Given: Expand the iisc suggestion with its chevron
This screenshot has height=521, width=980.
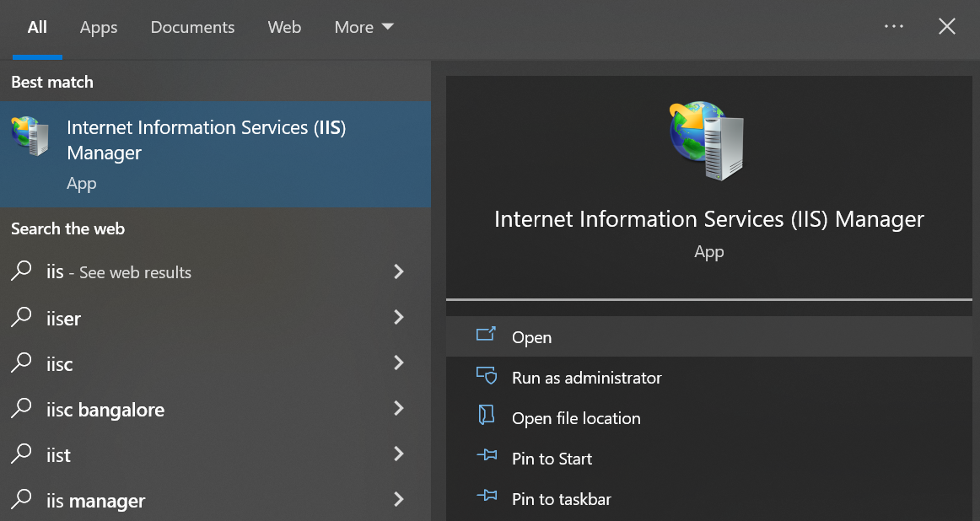Looking at the screenshot, I should [398, 363].
